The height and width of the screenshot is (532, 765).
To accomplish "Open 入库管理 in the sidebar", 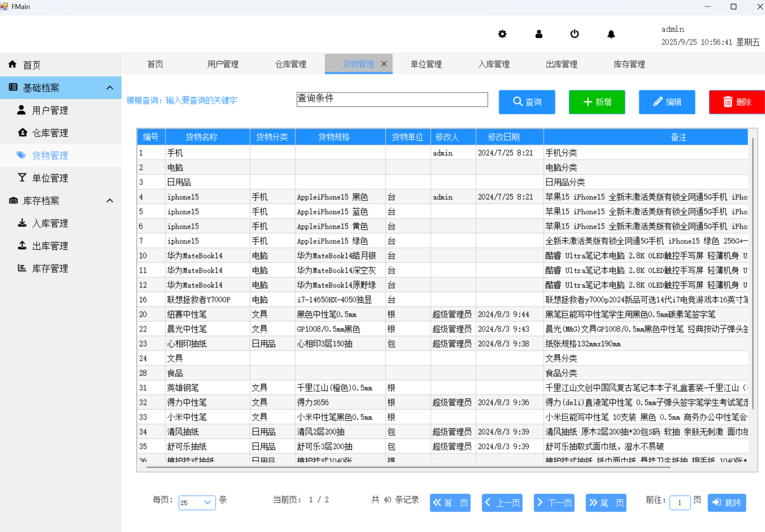I will tap(50, 223).
